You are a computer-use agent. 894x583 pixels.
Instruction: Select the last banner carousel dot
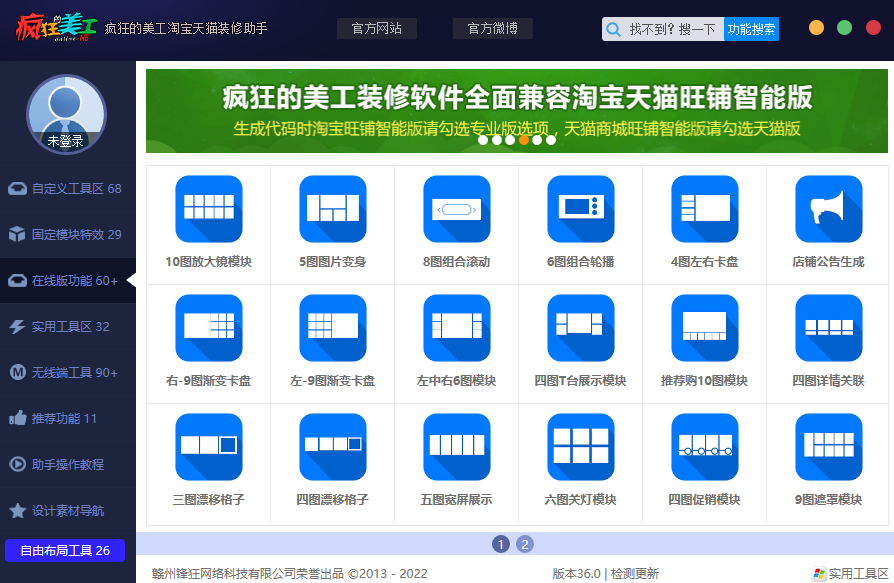(x=551, y=140)
